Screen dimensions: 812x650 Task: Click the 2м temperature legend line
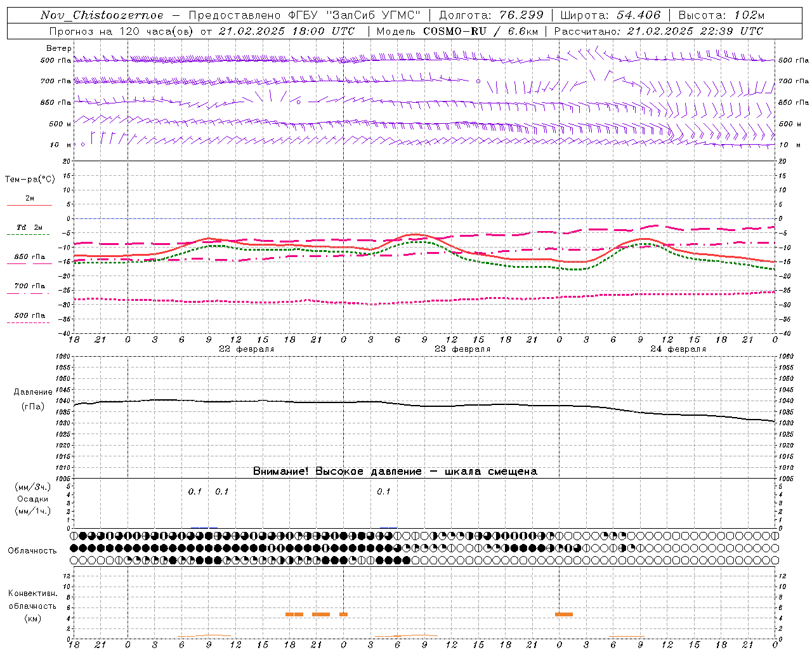pyautogui.click(x=30, y=206)
